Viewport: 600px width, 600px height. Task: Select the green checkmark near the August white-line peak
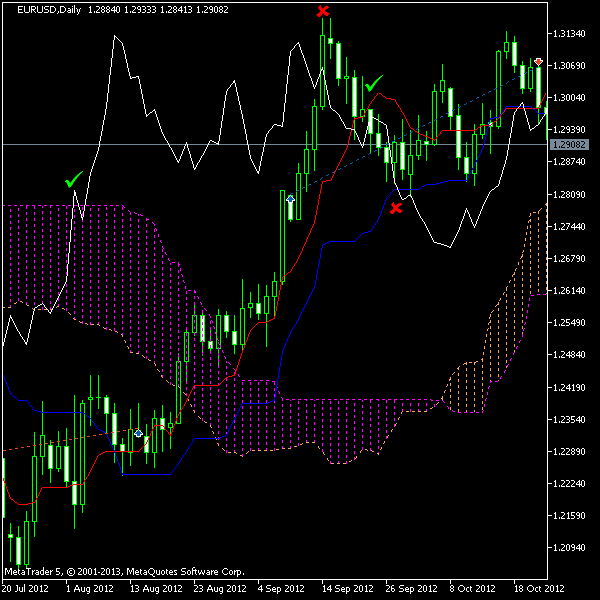point(72,181)
